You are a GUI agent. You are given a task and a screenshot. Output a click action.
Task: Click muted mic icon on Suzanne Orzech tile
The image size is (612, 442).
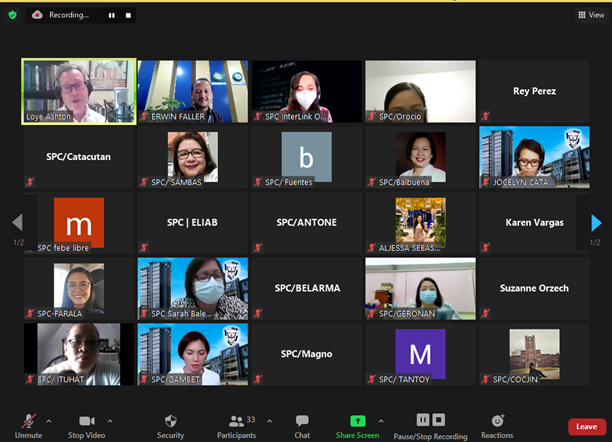tap(486, 313)
